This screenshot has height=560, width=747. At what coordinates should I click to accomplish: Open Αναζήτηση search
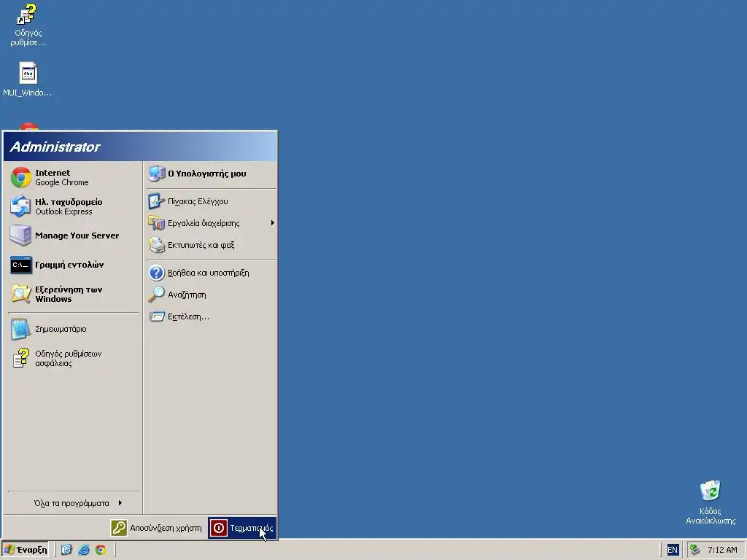(211, 295)
